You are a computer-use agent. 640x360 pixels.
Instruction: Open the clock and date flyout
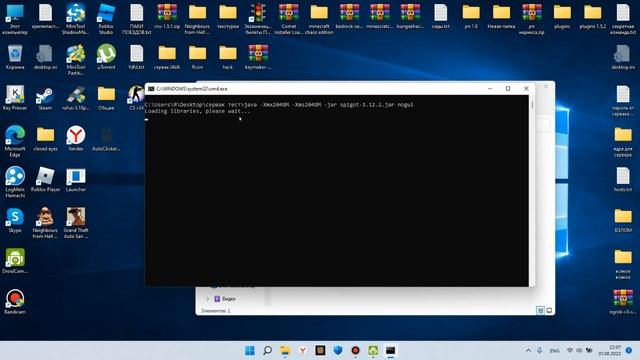tap(609, 350)
